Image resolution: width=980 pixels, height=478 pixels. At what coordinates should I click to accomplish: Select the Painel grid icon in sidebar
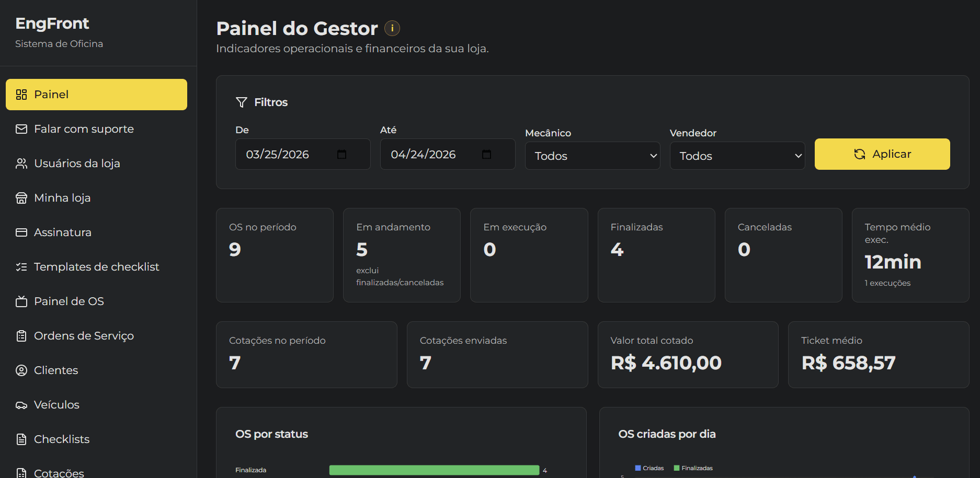click(x=21, y=95)
